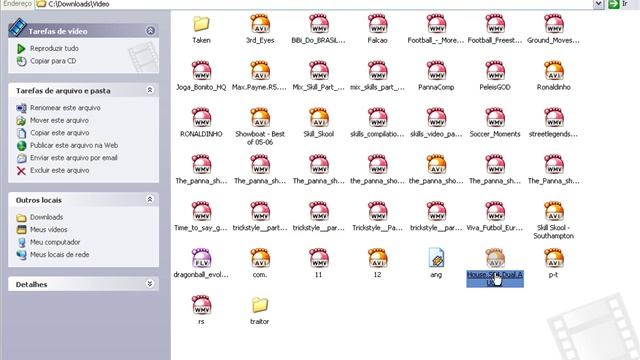Select the ang file icon
The width and height of the screenshot is (640, 360).
[x=436, y=258]
